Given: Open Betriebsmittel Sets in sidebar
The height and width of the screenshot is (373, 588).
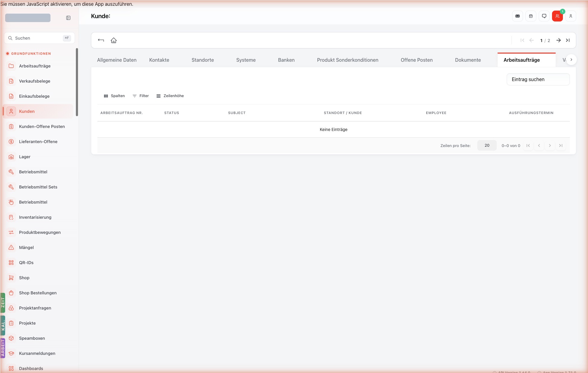Looking at the screenshot, I should [x=38, y=187].
